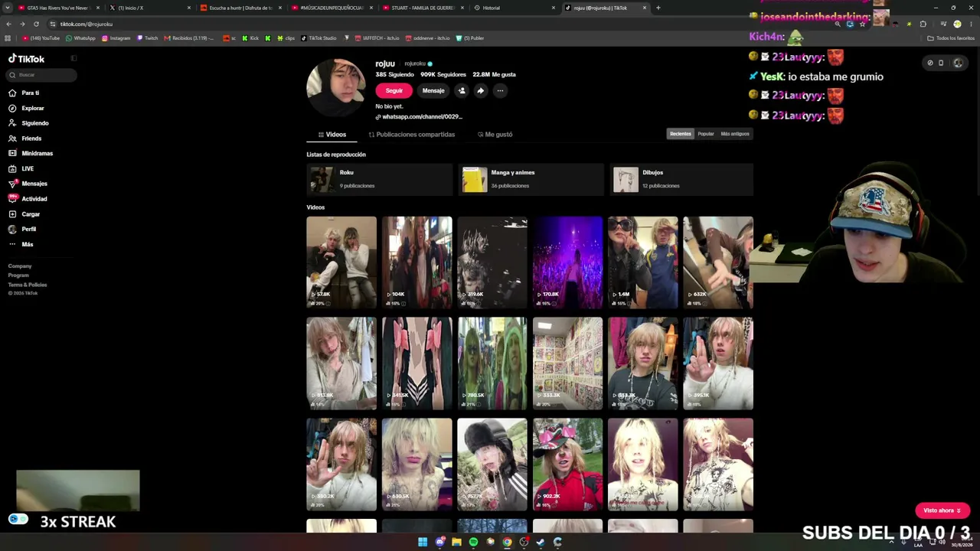Screen dimensions: 980x551
Task: Open Spotify from the taskbar
Action: [473, 542]
